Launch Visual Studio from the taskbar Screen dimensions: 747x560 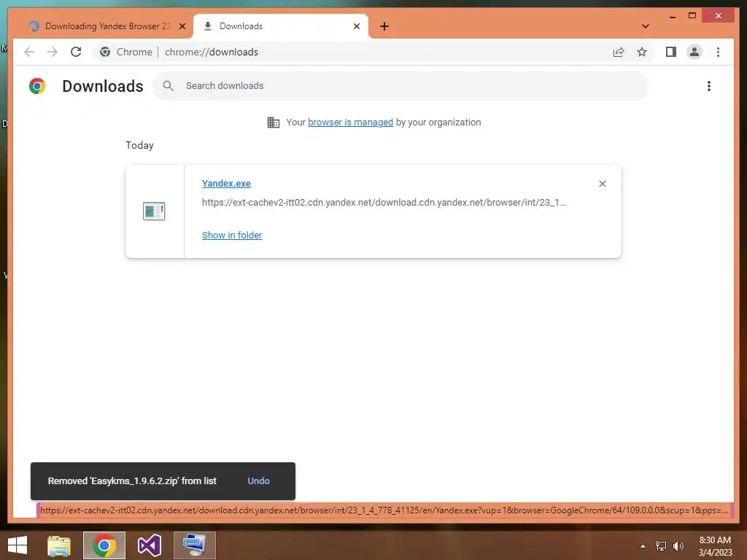pos(150,545)
